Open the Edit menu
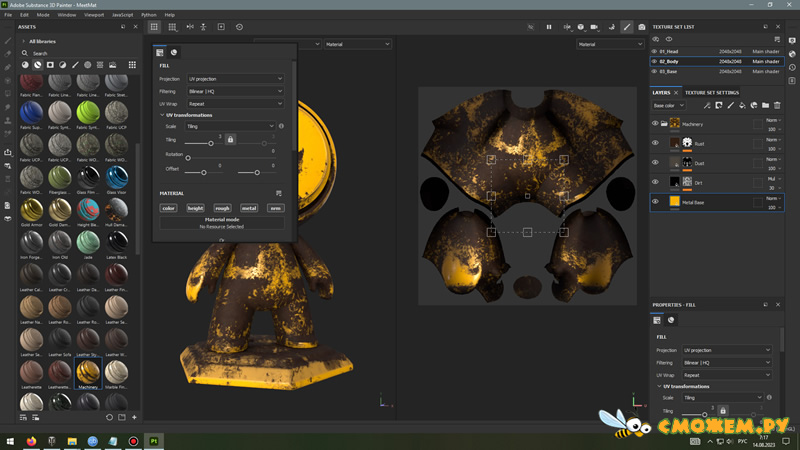Viewport: 800px width, 450px height. (24, 15)
